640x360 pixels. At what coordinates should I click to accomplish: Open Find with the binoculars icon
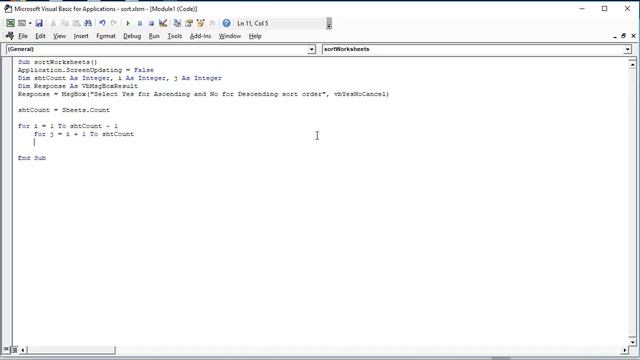click(88, 23)
